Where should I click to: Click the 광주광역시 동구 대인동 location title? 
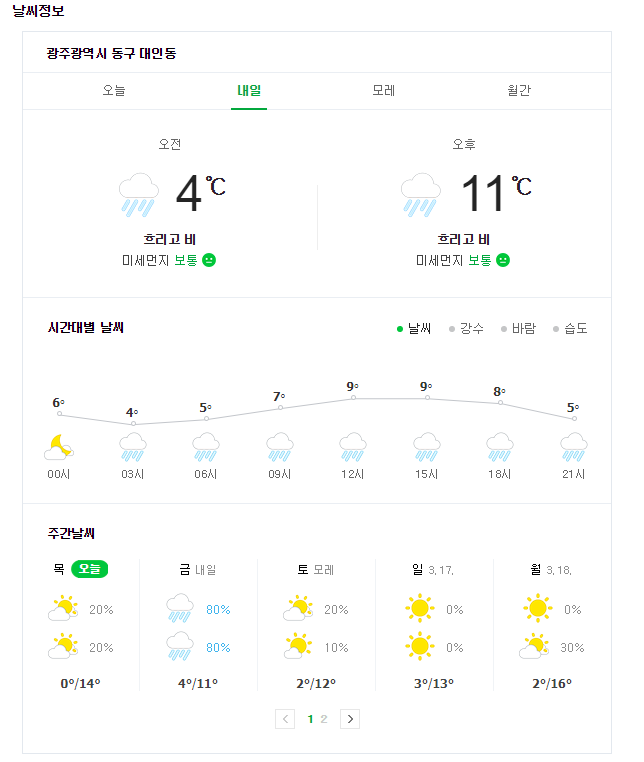pos(111,53)
